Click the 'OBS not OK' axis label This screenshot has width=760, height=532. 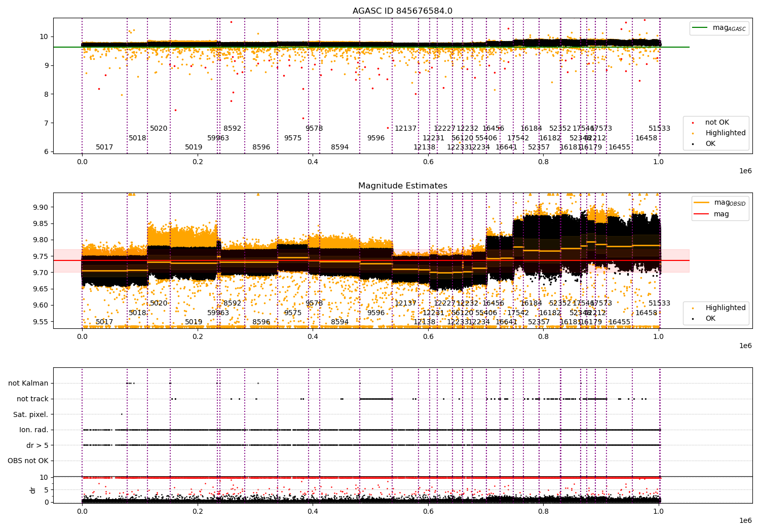[x=28, y=461]
